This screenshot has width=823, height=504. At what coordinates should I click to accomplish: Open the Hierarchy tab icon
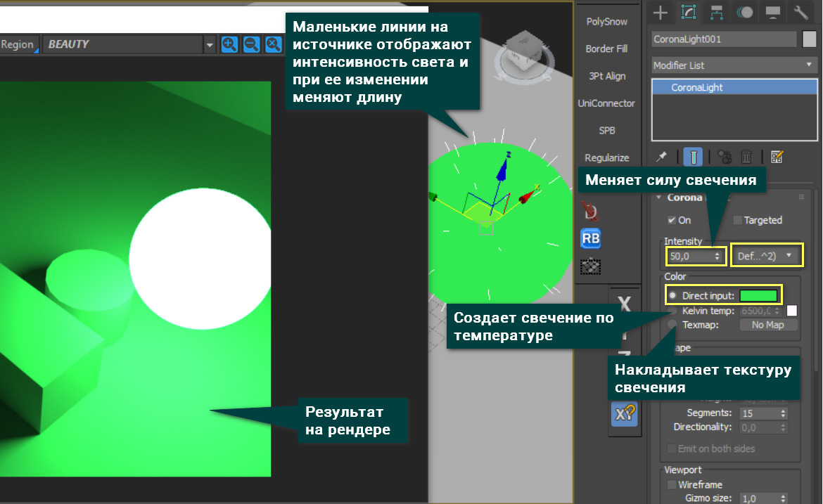pos(717,12)
